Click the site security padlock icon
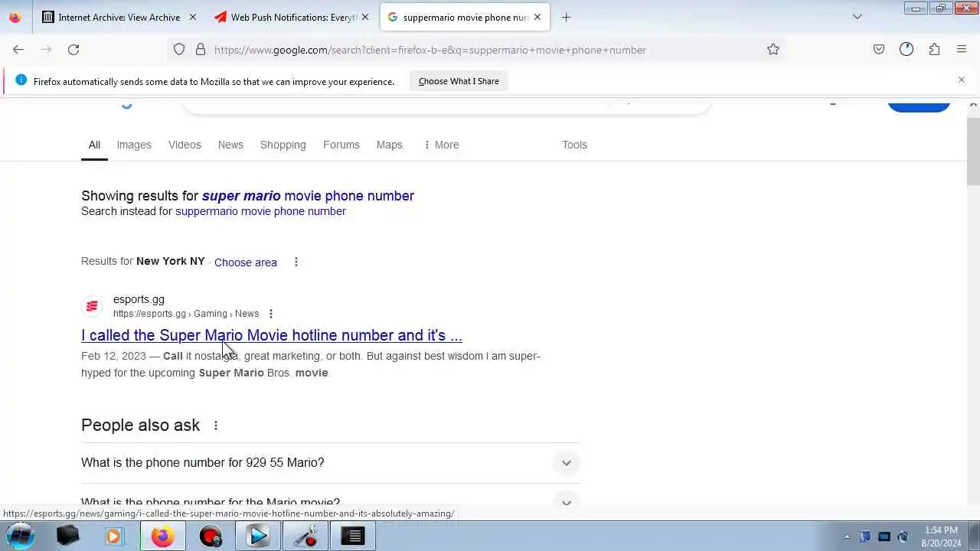Screen dimensions: 980x551 (201, 50)
